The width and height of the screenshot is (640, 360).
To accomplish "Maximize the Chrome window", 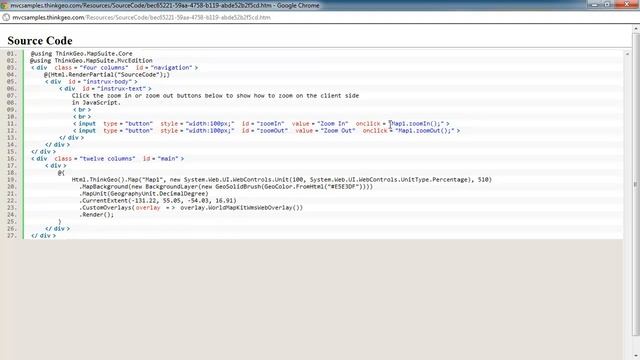I will click(x=608, y=4).
